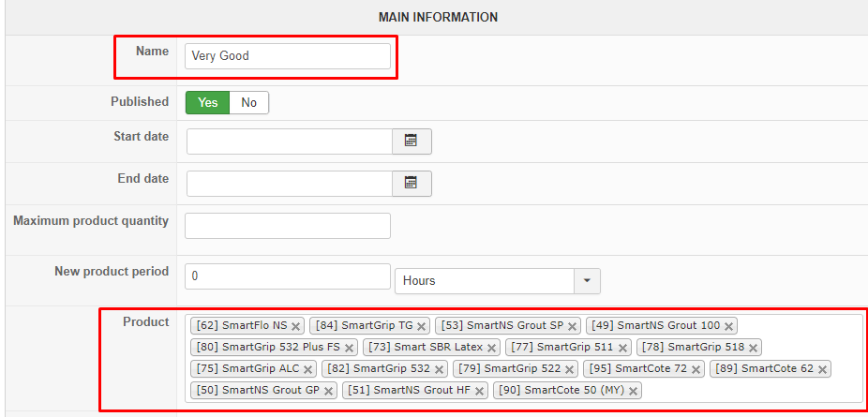
Task: Remove the [82] SmartGrip 532 tag
Action: pyautogui.click(x=439, y=369)
